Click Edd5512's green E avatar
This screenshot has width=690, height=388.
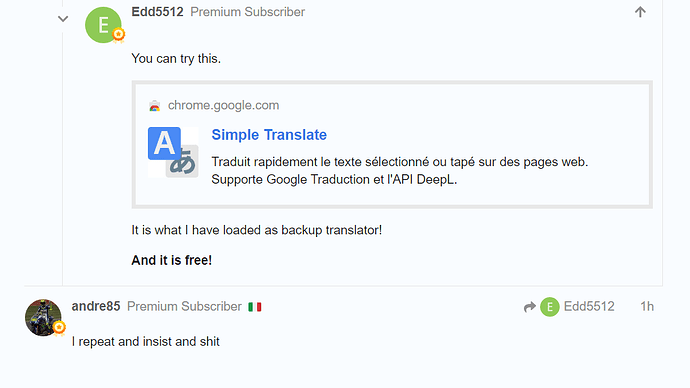[103, 25]
